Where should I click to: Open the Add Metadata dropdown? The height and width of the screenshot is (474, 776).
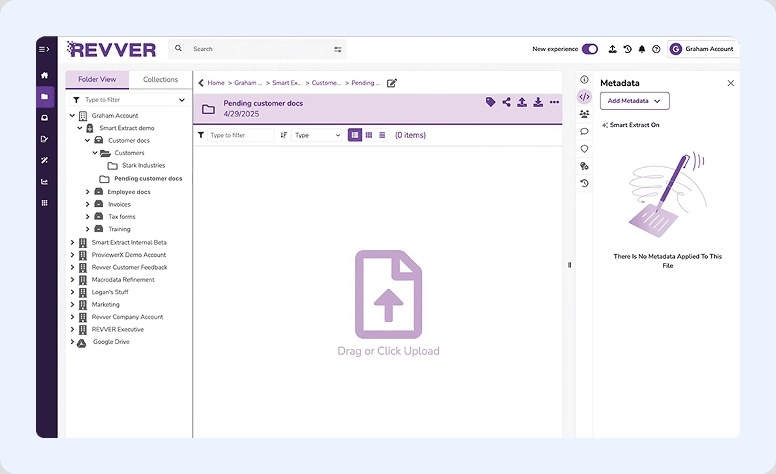(x=635, y=101)
